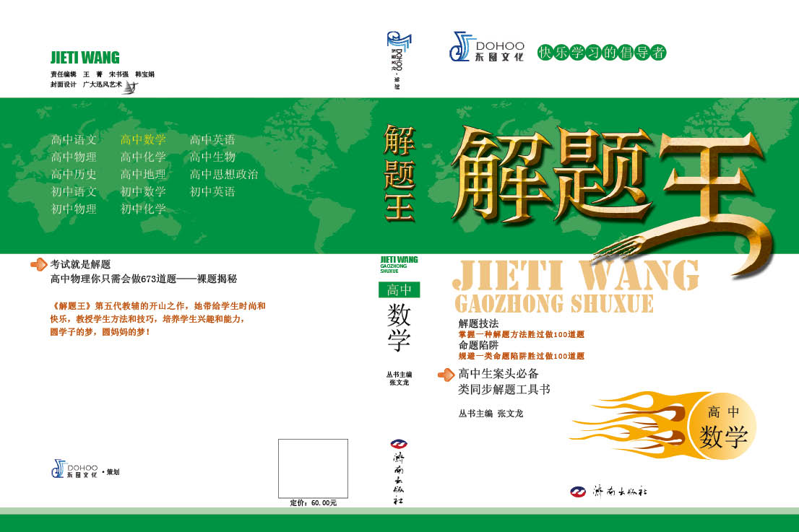The height and width of the screenshot is (532, 799).
Task: Select the orange line starting 《解题王》第五代教辅
Action: point(158,306)
